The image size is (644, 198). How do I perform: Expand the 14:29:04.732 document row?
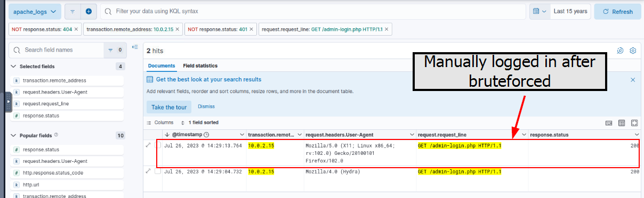(148, 171)
